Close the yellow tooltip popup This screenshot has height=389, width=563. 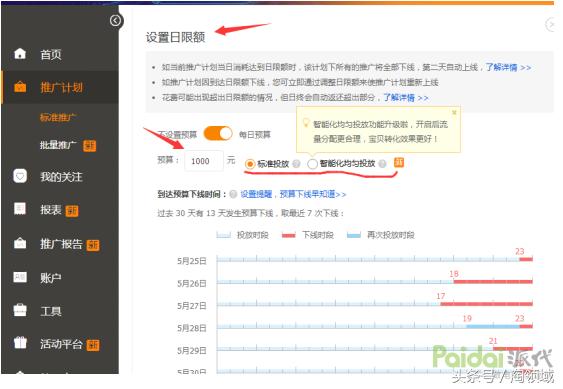[454, 112]
